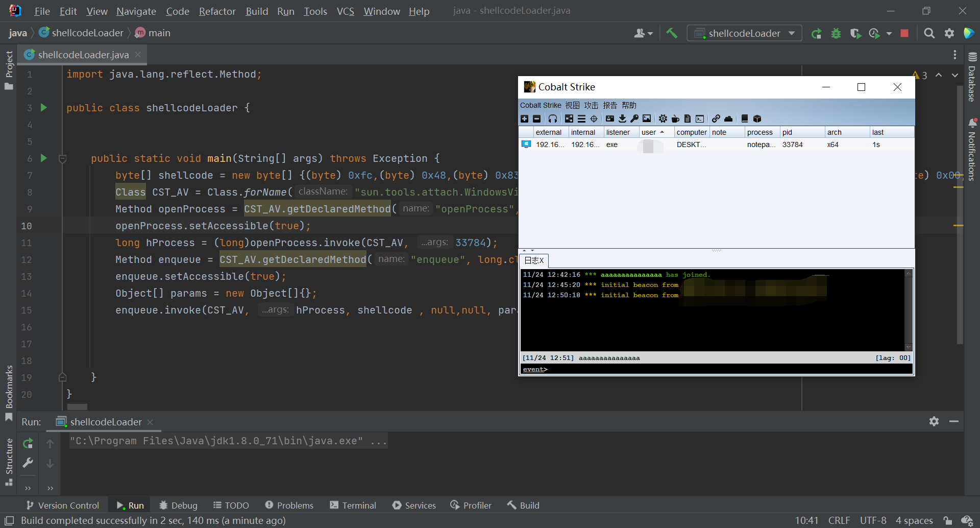Select the 日志X log tab
The width and height of the screenshot is (980, 528).
tap(534, 260)
